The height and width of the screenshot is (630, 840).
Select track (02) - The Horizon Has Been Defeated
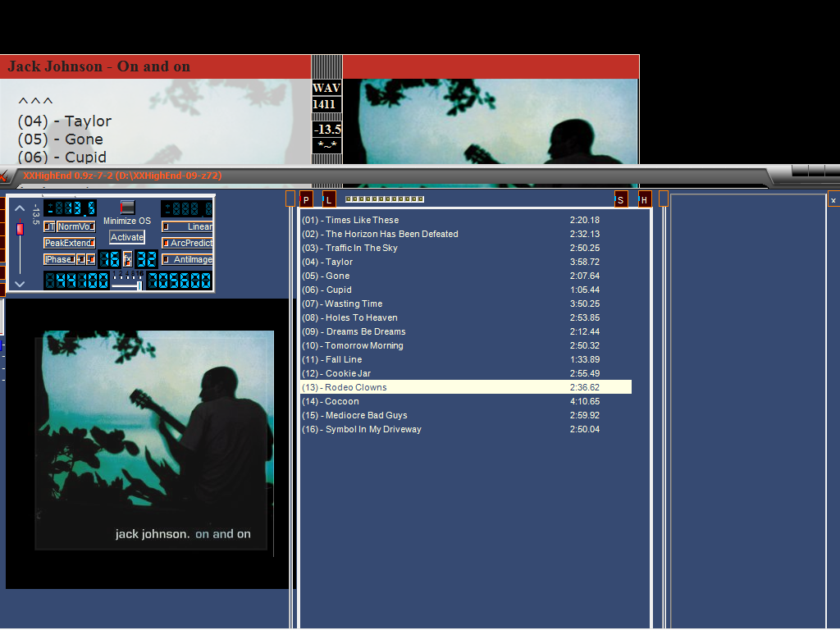pos(466,234)
